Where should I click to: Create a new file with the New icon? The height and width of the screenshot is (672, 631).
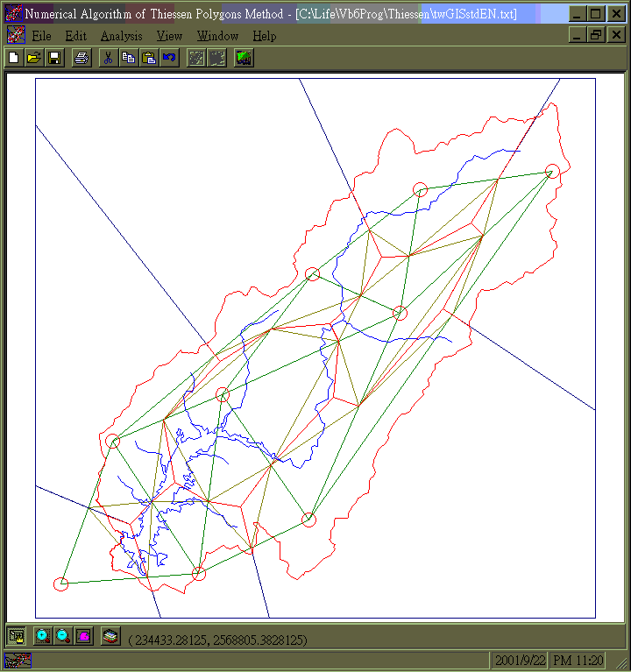pos(14,58)
